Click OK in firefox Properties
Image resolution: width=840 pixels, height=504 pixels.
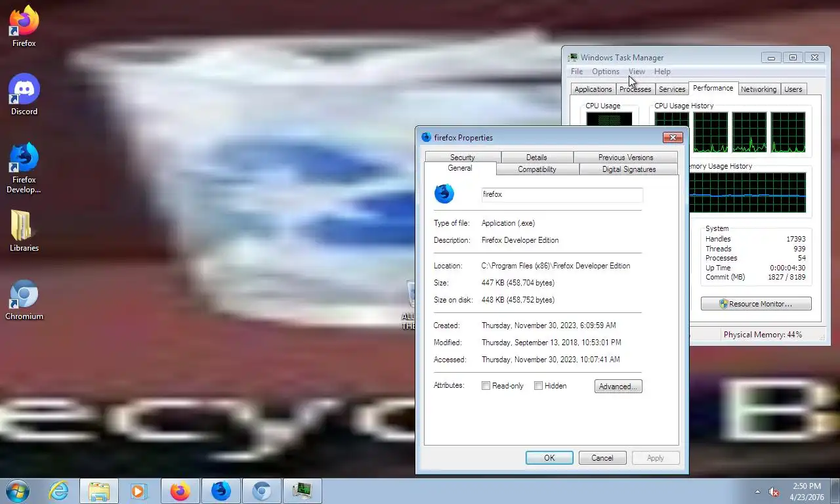[549, 458]
